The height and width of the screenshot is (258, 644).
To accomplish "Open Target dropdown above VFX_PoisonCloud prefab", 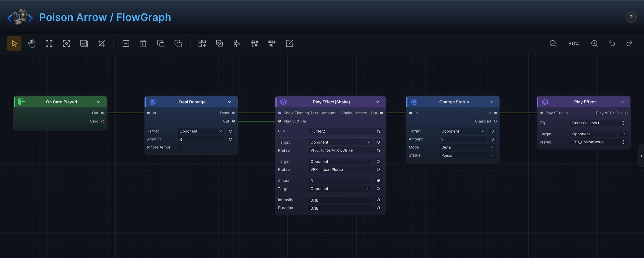I will click(593, 134).
